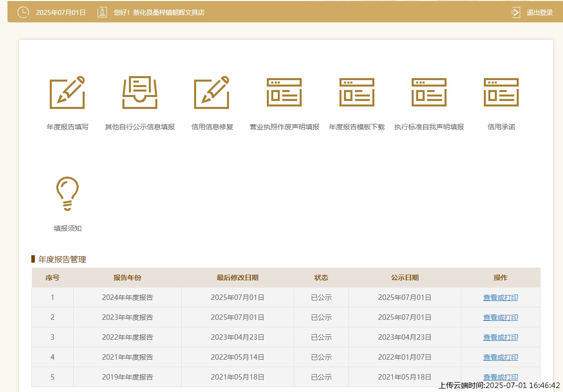Click the 操作 column header
This screenshot has height=392, width=563.
(x=500, y=278)
